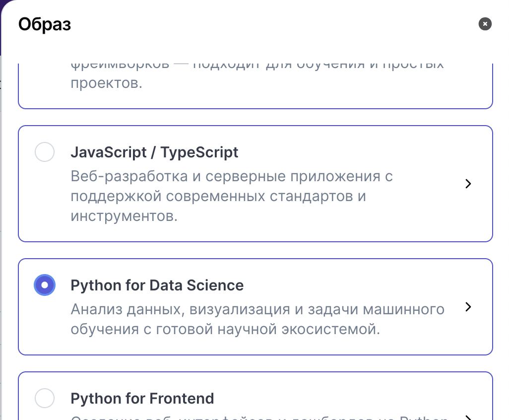Click the Python for Data Science heading

157,285
